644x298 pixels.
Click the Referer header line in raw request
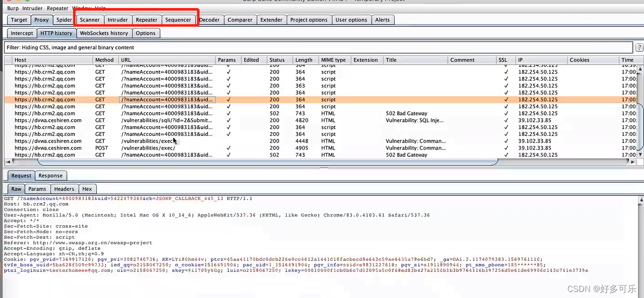click(78, 243)
